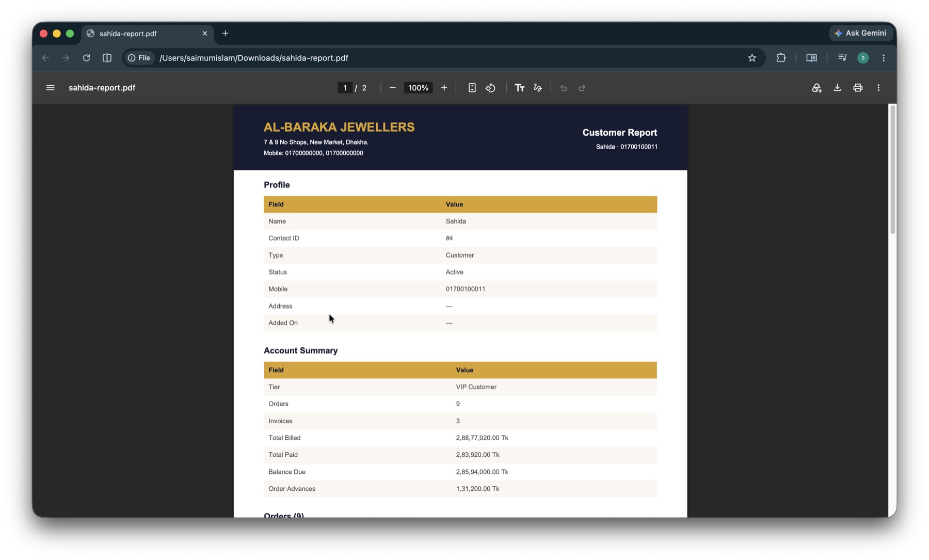929x560 pixels.
Task: Click the VIP Customer tier value
Action: (476, 387)
